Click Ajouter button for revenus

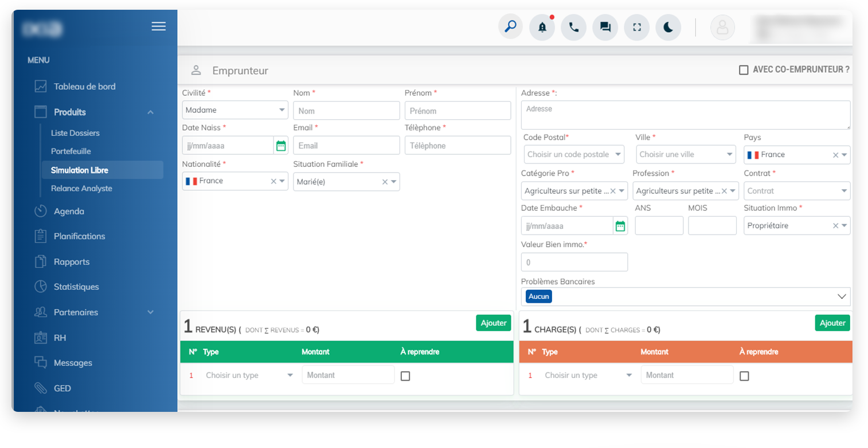pyautogui.click(x=494, y=323)
